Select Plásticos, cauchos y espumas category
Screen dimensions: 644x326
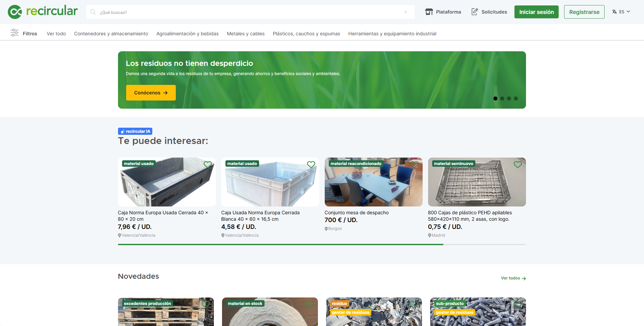tap(306, 34)
